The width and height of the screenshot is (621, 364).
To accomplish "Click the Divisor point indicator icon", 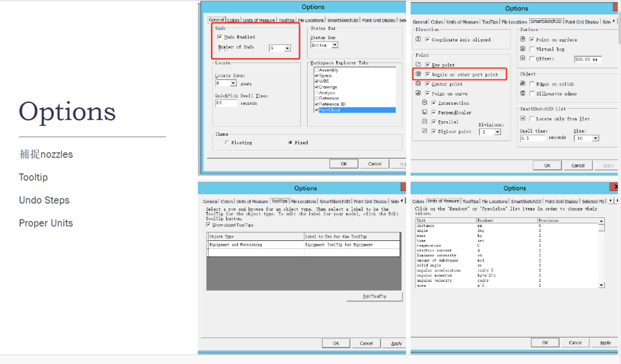I will [x=424, y=131].
